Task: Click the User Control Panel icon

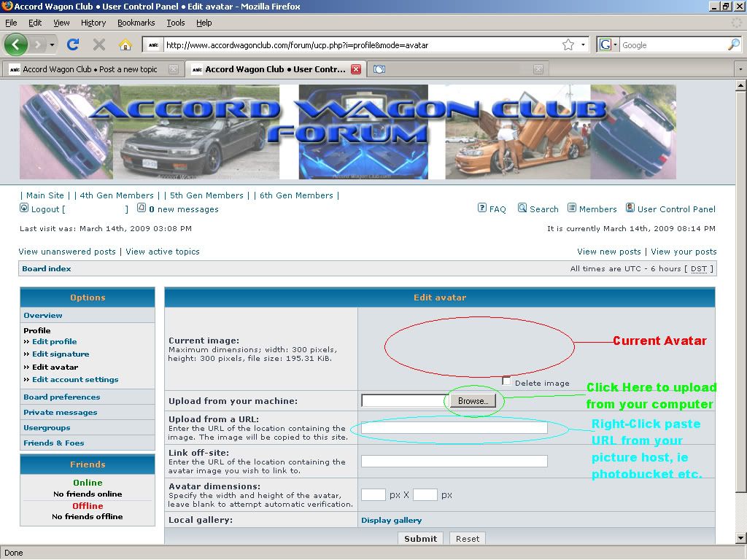Action: tap(630, 208)
